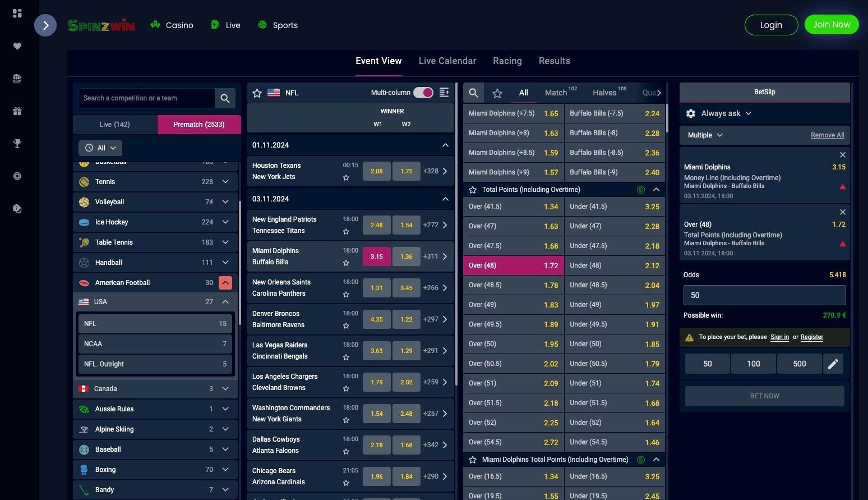Image resolution: width=868 pixels, height=500 pixels.
Task: Open the Racing tab
Action: [507, 61]
